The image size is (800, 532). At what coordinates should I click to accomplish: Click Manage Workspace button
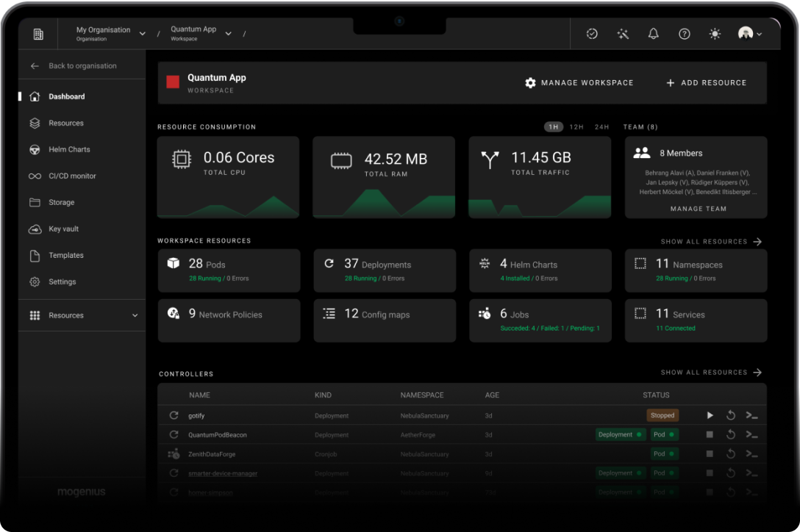tap(579, 82)
